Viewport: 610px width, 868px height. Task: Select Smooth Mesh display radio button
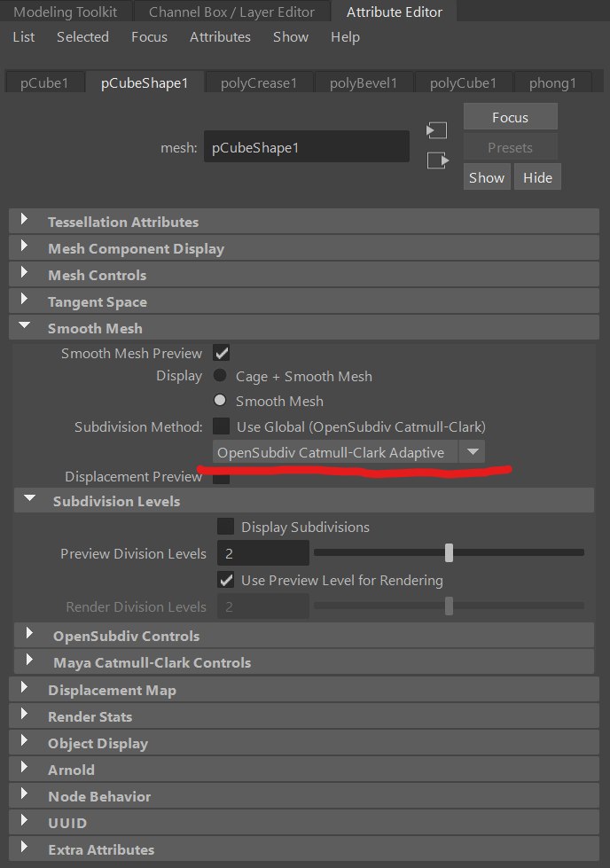220,400
